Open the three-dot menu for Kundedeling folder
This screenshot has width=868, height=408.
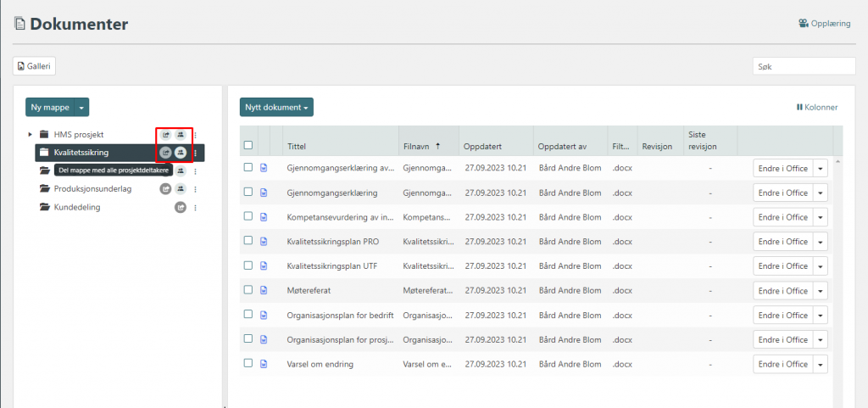pos(195,208)
